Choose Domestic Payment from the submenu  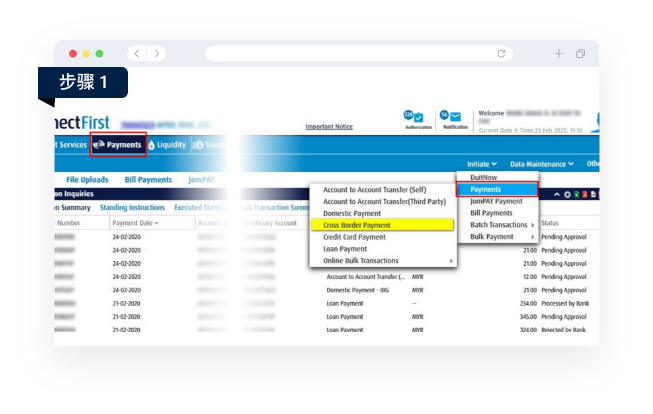352,213
